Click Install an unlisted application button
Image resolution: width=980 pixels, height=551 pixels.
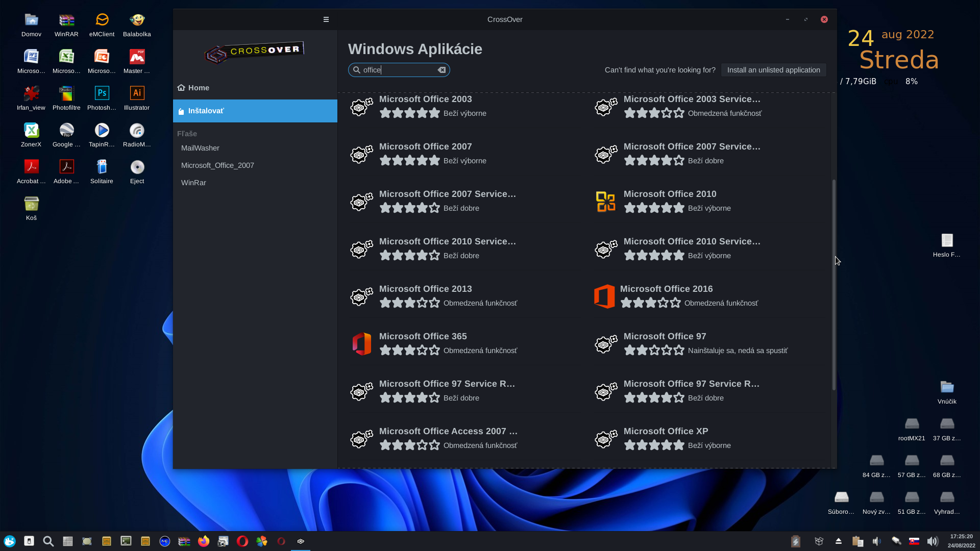(773, 70)
